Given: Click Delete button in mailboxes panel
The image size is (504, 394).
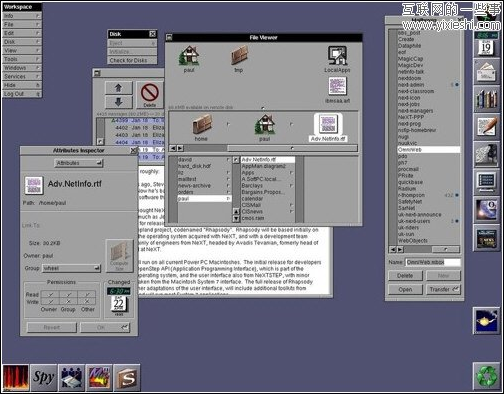Looking at the screenshot, I should click(x=405, y=276).
